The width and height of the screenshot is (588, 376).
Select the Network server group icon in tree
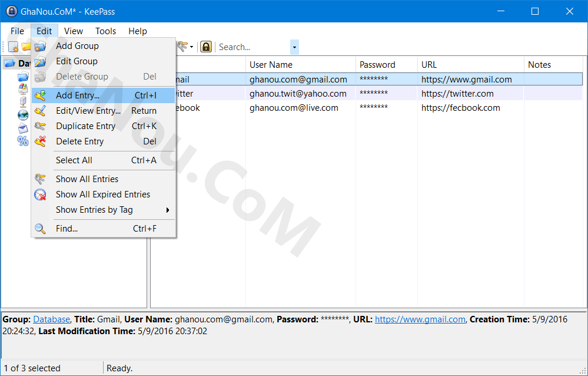pyautogui.click(x=23, y=102)
